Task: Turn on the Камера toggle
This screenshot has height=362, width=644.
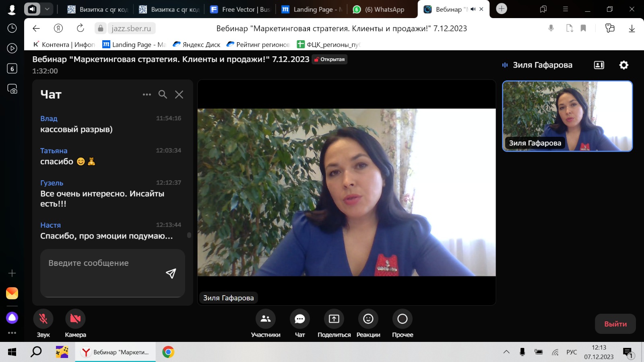Action: [75, 319]
